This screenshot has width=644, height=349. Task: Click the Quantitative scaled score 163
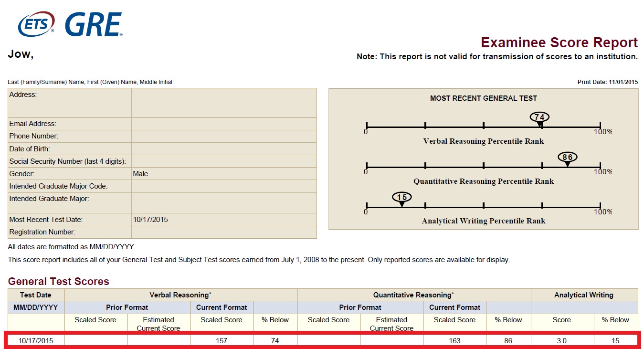click(x=454, y=341)
